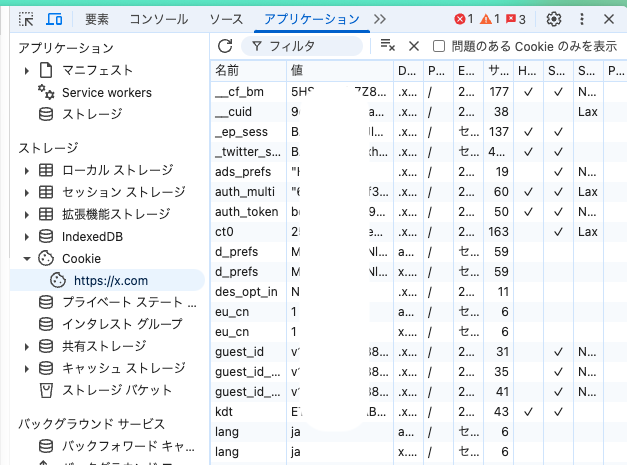The image size is (627, 465).
Task: Expand the ローカル ストレージ section
Action: 27,170
